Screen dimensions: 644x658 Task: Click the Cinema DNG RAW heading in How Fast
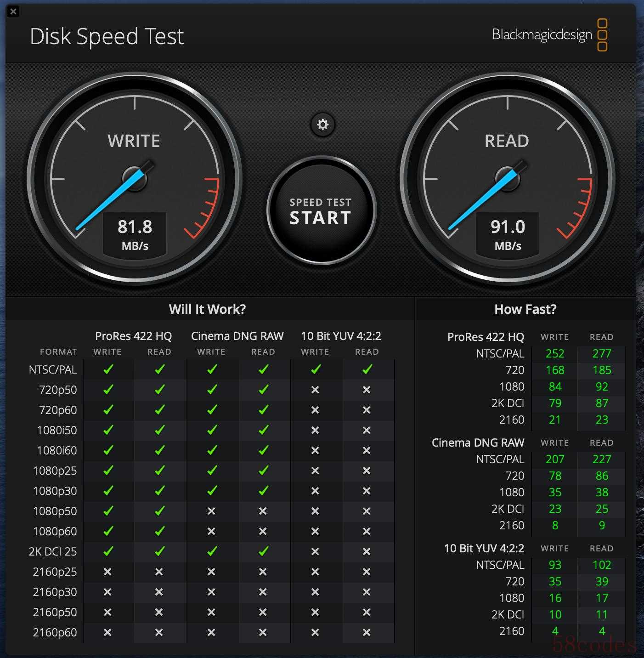[x=478, y=442]
